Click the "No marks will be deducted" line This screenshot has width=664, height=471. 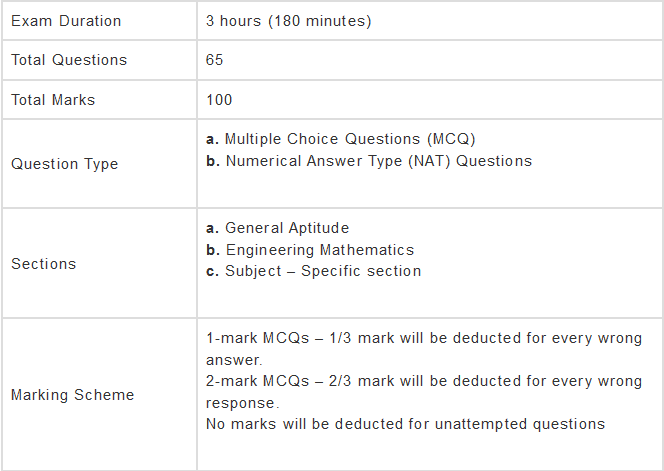[405, 424]
